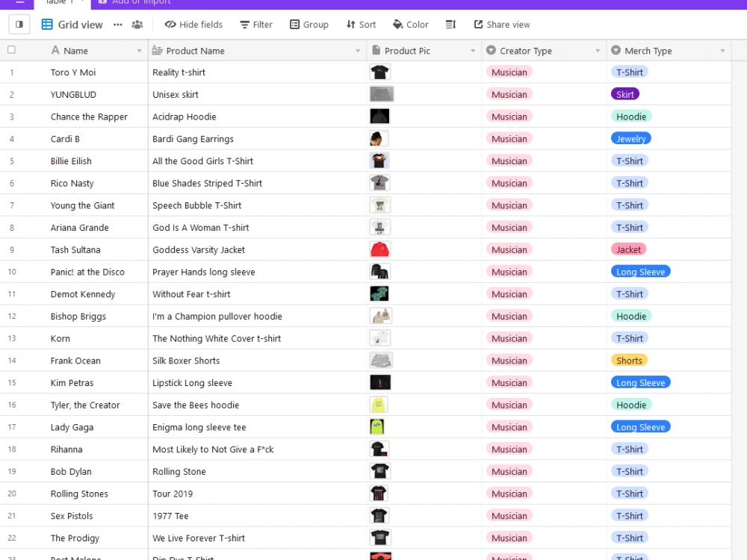Select the Hoodie tag for Chance the Rapper
This screenshot has height=560, width=747.
click(631, 116)
